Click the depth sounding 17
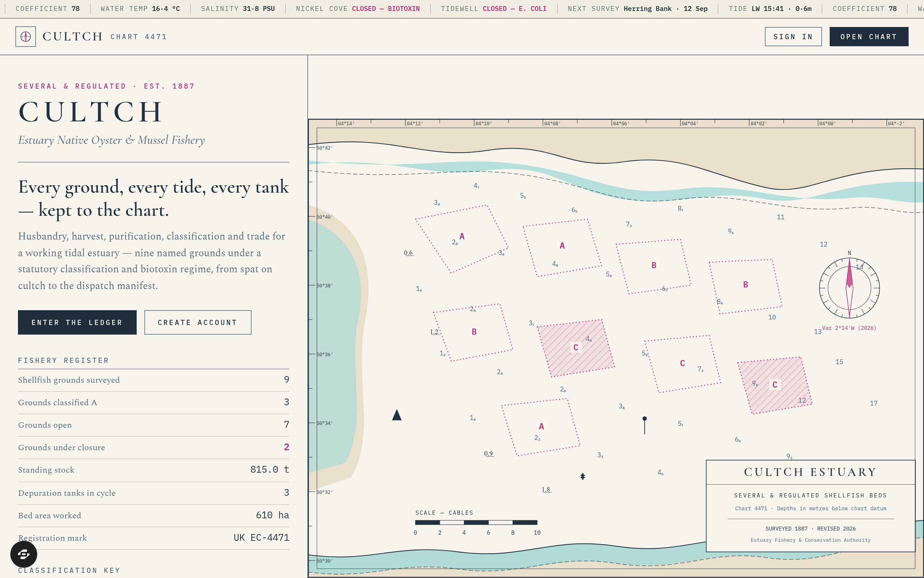This screenshot has height=578, width=924. [874, 403]
